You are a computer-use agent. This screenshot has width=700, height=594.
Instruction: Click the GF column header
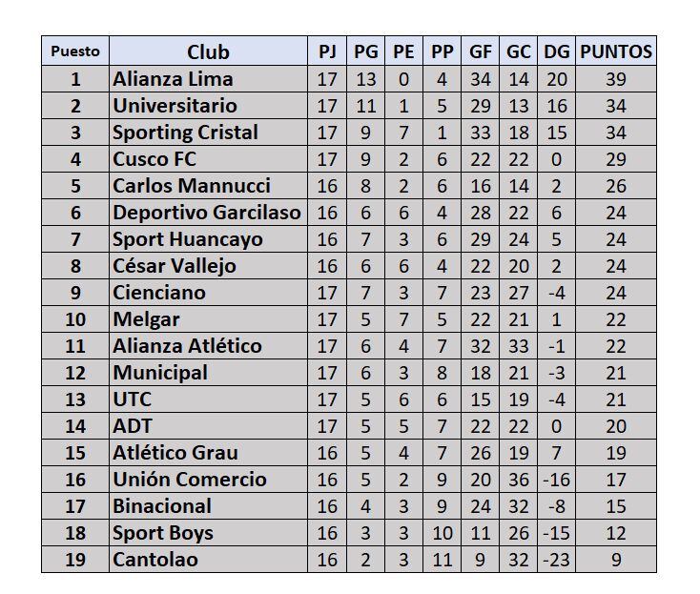481,51
